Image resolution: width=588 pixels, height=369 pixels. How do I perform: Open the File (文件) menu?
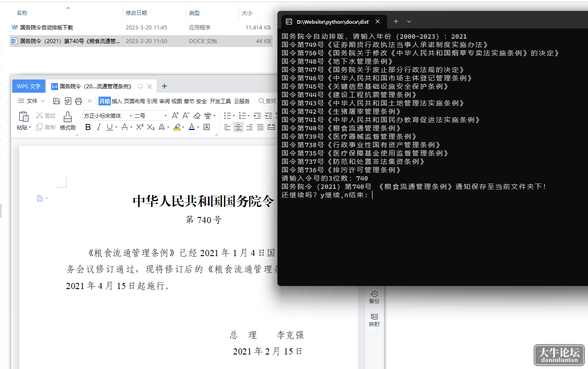31,101
